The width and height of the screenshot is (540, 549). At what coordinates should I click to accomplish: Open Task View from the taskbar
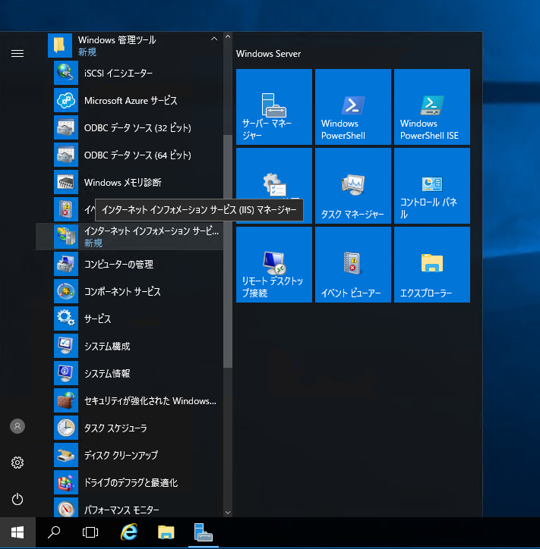tap(90, 533)
